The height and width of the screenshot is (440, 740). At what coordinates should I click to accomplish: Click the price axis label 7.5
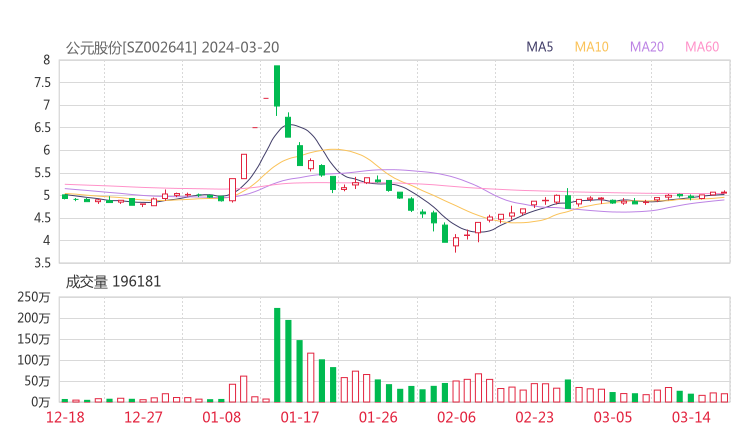click(42, 83)
